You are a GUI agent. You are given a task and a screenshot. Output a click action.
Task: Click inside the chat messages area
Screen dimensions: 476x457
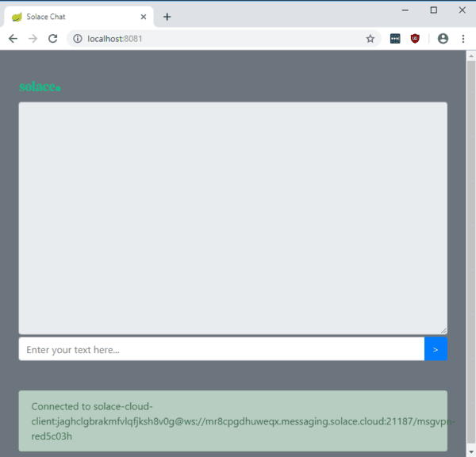[232, 218]
